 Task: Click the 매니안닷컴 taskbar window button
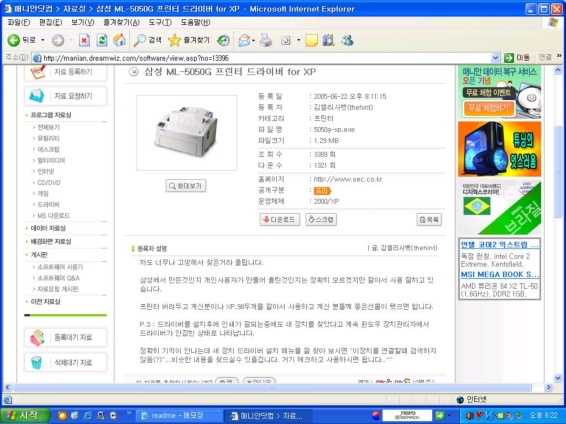pos(267,416)
